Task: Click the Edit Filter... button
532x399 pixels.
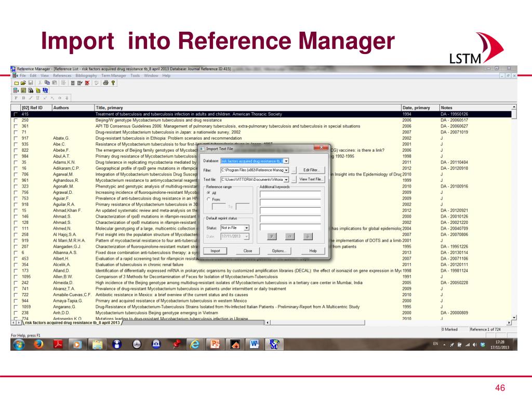Action: (311, 170)
